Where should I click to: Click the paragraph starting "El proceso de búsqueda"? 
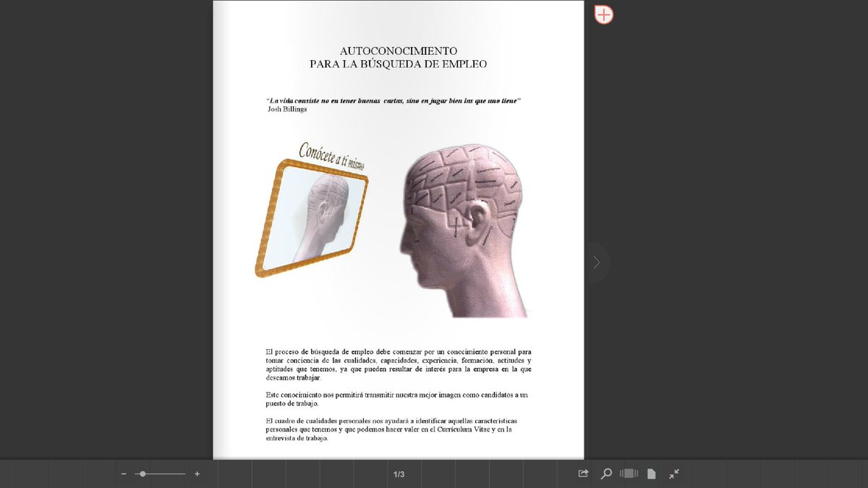399,364
